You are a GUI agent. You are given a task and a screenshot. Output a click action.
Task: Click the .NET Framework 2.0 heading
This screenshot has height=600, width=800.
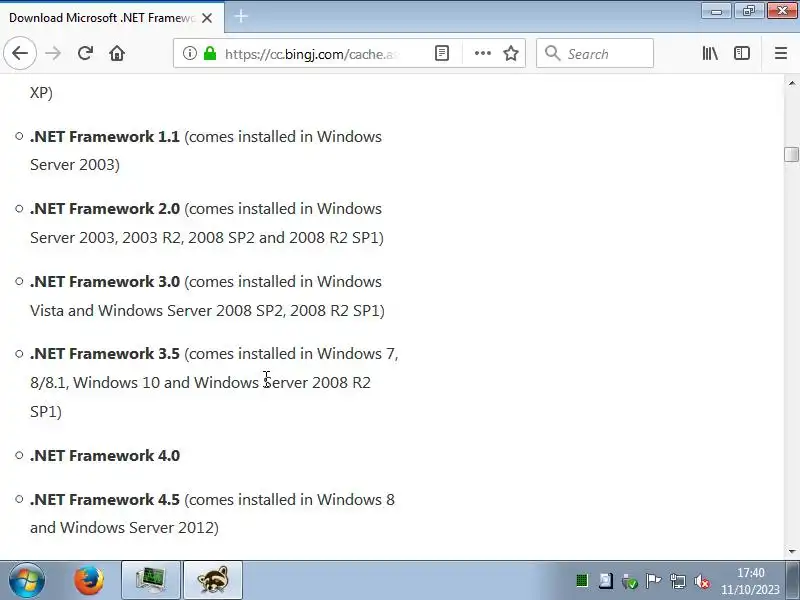105,209
